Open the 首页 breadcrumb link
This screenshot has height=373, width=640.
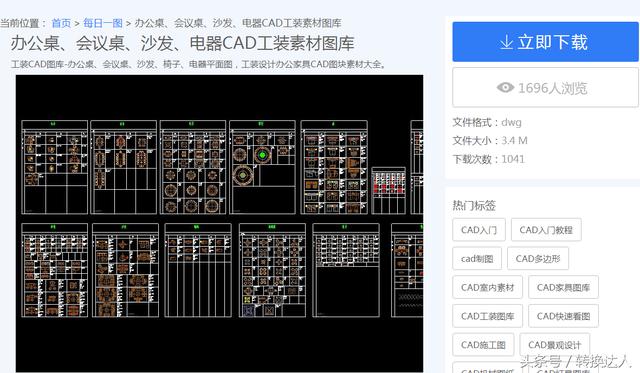point(61,23)
